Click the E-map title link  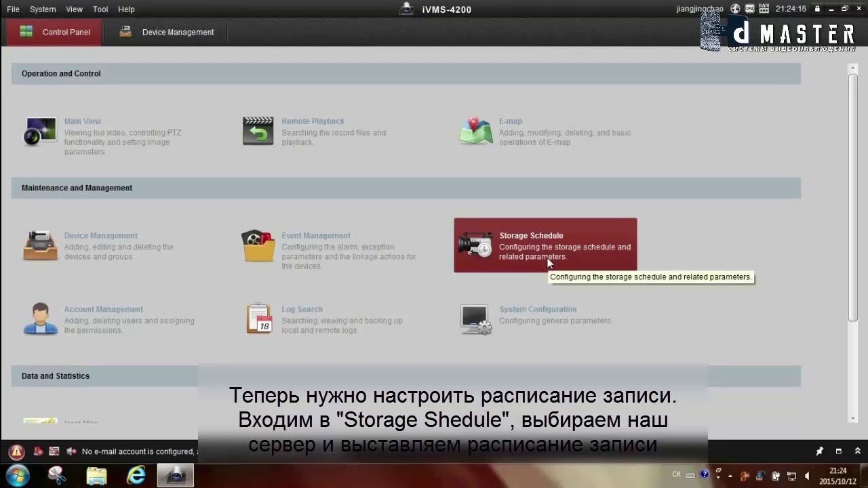[511, 121]
